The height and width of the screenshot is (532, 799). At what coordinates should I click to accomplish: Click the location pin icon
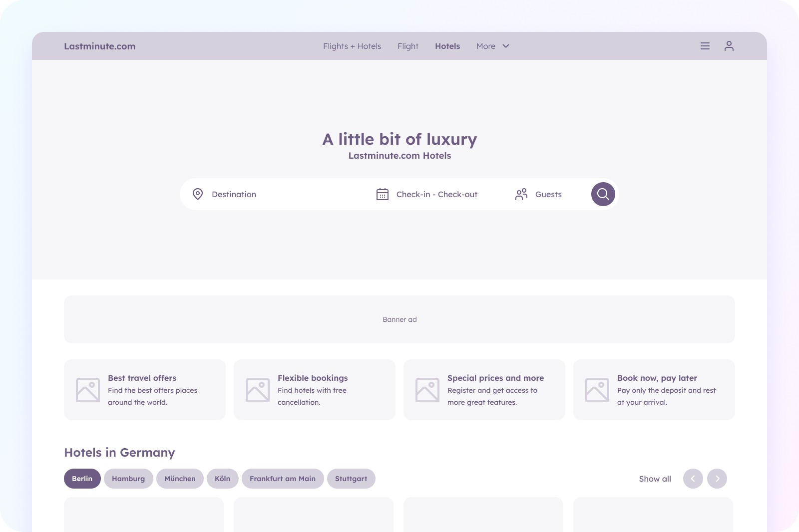(x=198, y=194)
